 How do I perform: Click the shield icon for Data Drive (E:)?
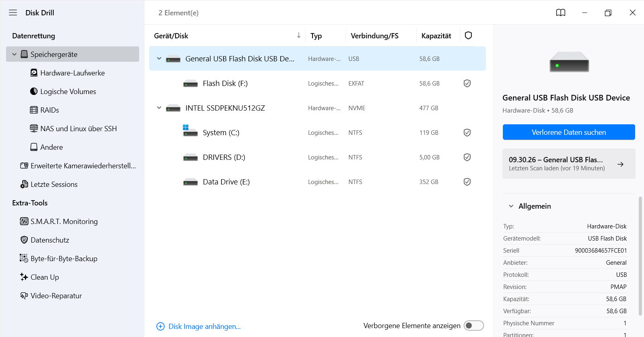point(467,182)
